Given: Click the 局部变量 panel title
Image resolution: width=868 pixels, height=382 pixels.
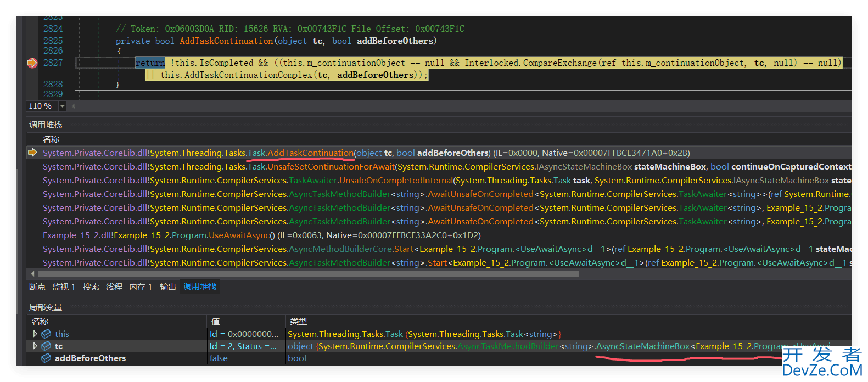Looking at the screenshot, I should click(x=46, y=307).
